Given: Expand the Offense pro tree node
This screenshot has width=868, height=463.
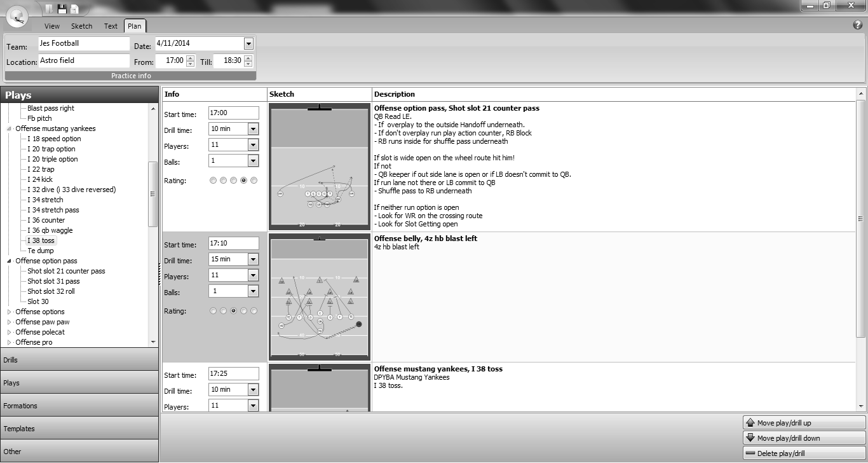Looking at the screenshot, I should point(10,342).
